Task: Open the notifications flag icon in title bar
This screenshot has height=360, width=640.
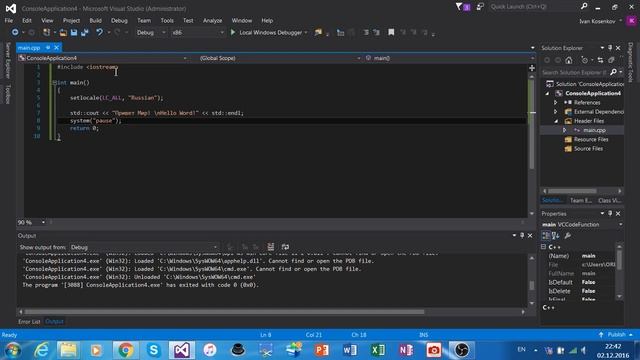Action: [459, 7]
